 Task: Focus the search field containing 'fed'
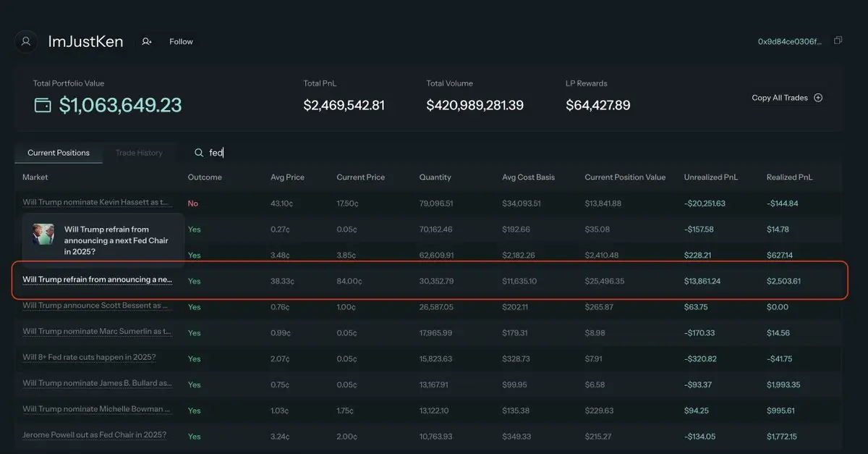(289, 153)
